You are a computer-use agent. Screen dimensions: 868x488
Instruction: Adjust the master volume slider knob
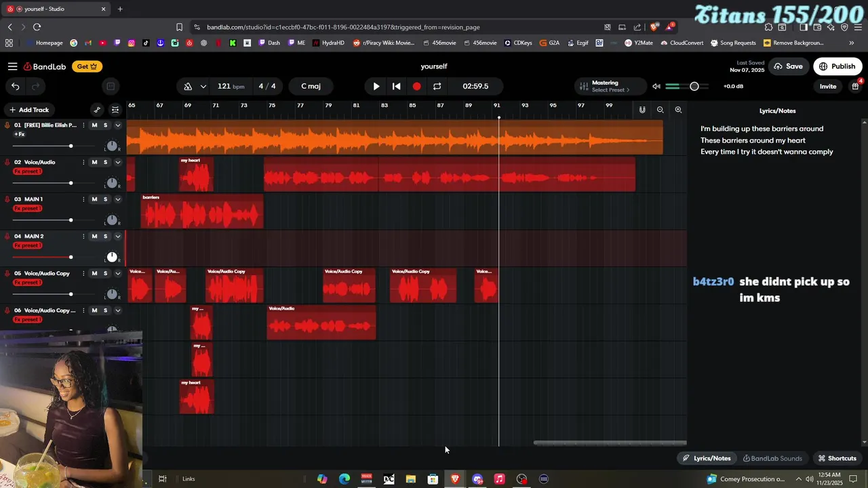tap(694, 86)
